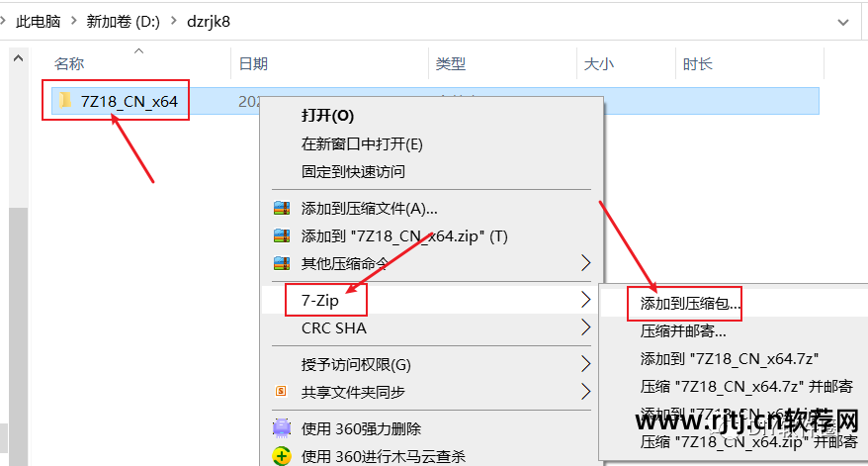Click the navigation pane scroll-up arrow

[x=18, y=57]
